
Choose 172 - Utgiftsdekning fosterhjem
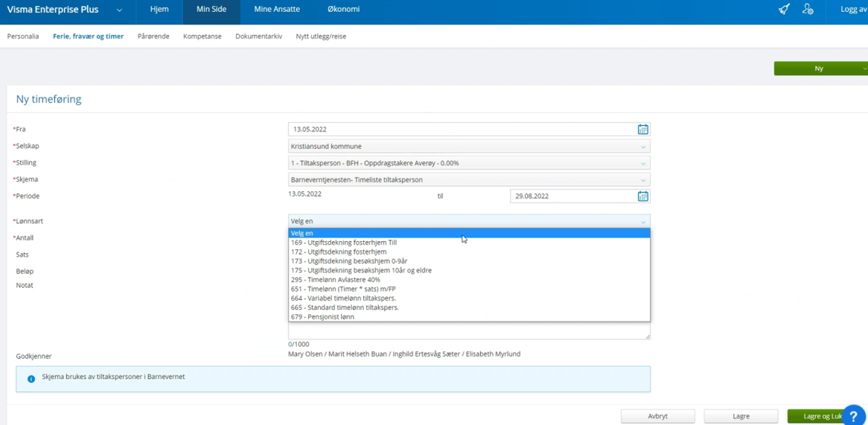coord(469,252)
